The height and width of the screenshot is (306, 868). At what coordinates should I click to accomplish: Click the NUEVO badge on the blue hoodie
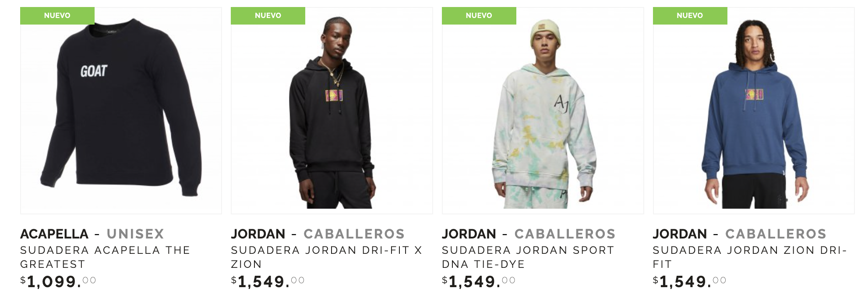pos(690,15)
